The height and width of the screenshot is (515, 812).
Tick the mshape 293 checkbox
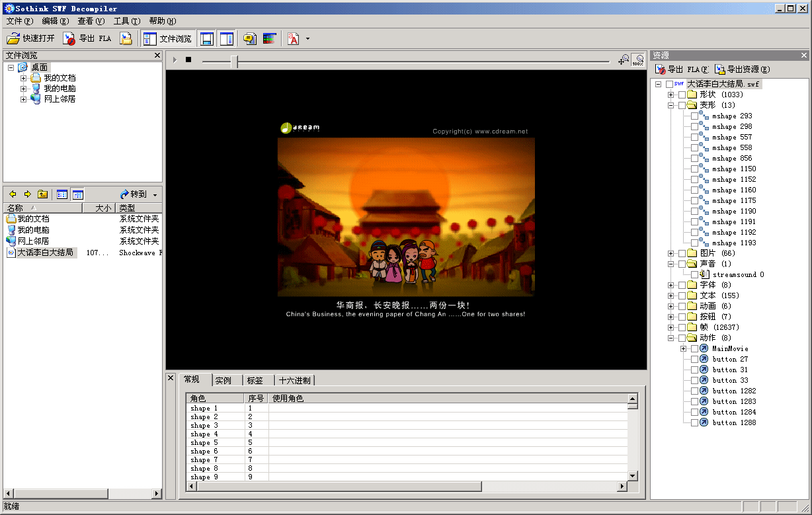(x=694, y=116)
